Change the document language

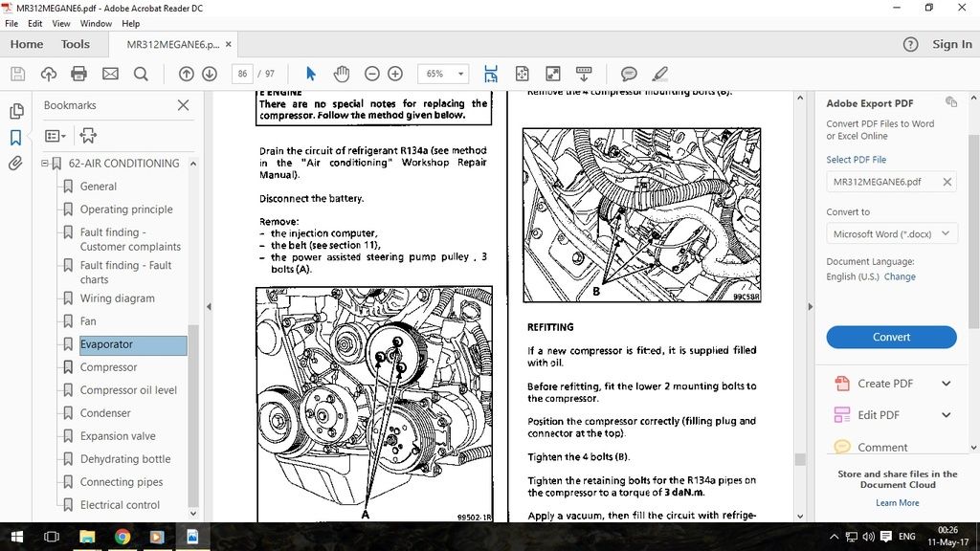pos(900,276)
